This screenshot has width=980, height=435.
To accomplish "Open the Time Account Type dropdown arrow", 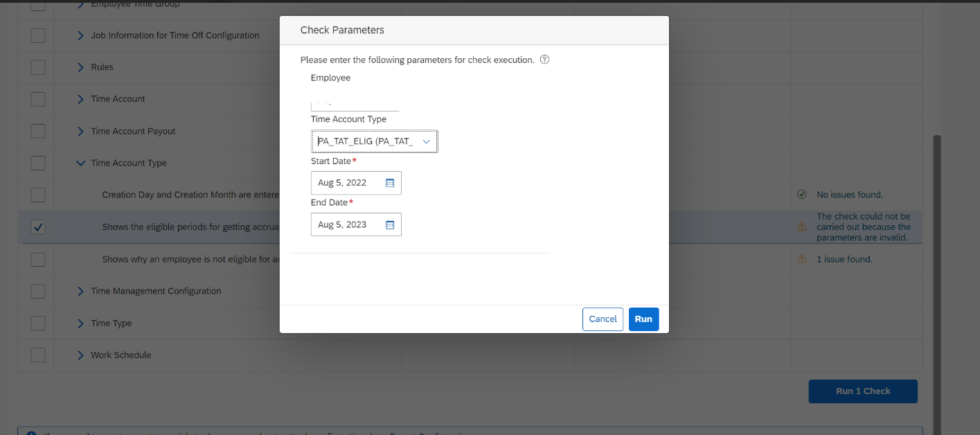I will click(427, 141).
